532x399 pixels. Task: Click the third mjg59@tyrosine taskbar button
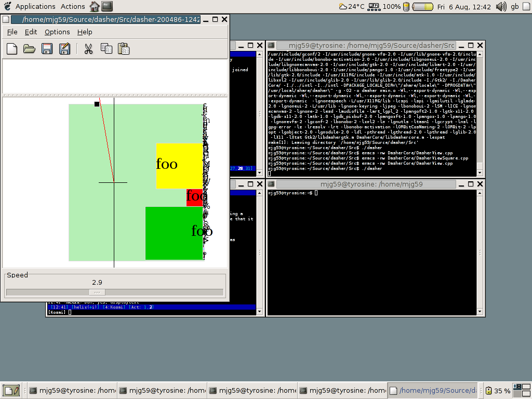tap(252, 391)
